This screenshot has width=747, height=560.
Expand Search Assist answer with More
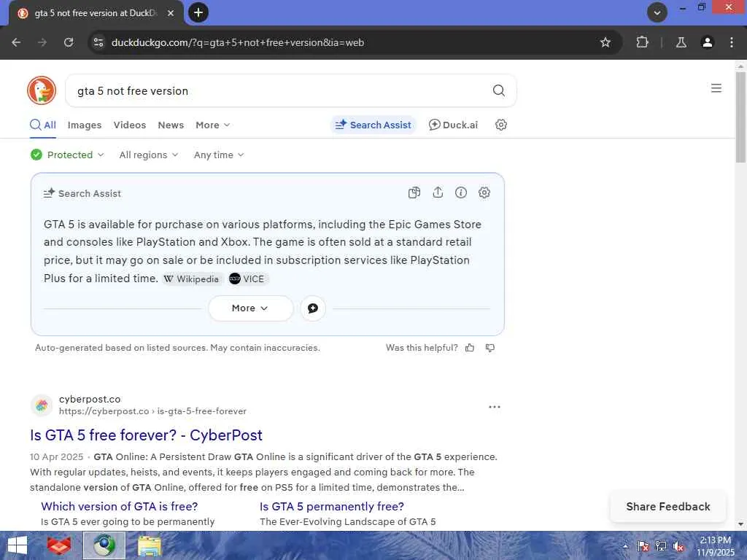[251, 308]
